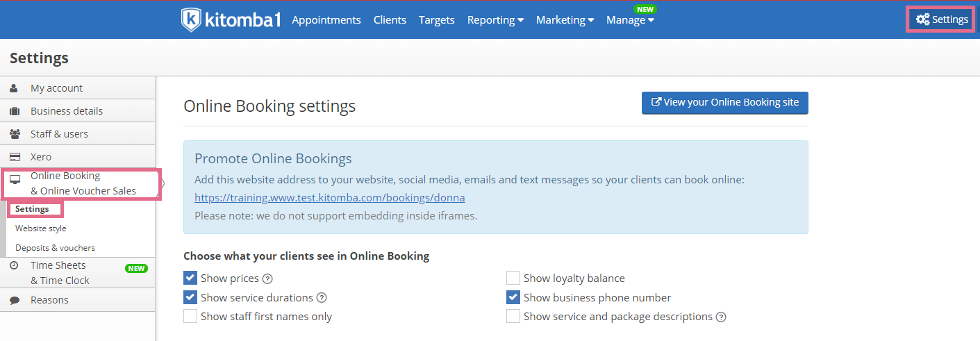Screen dimensions: 980x341
Task: Click the Staff & users group icon
Action: [15, 134]
